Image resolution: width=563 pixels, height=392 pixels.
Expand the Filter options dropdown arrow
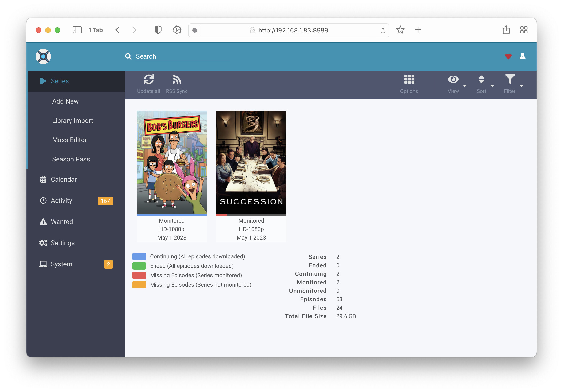[521, 86]
